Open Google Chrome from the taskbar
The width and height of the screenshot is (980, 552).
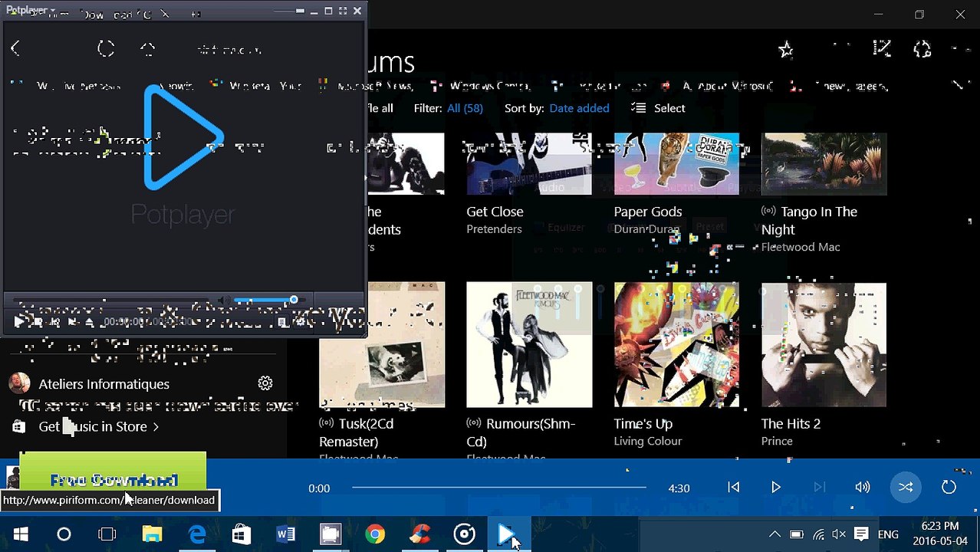[375, 534]
